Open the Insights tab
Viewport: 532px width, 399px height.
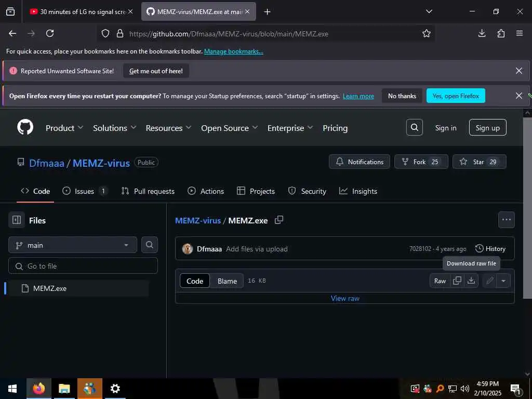358,191
